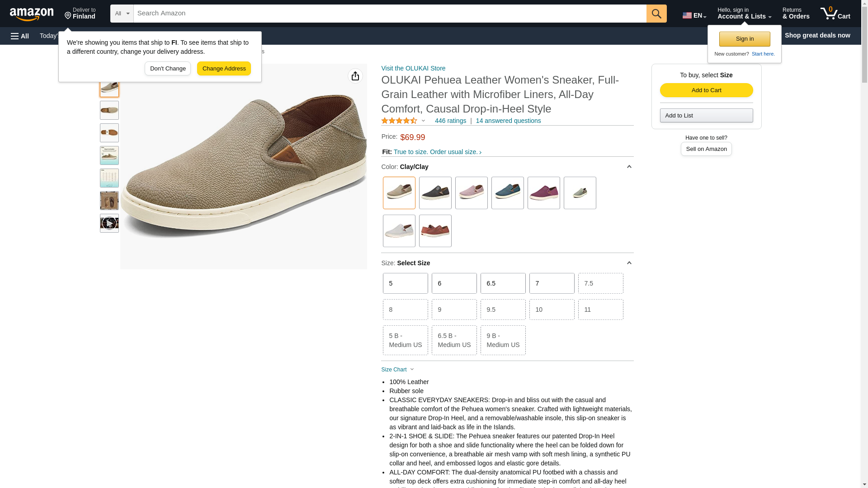The image size is (868, 488).
Task: Open the EN language menu
Action: pos(694,15)
